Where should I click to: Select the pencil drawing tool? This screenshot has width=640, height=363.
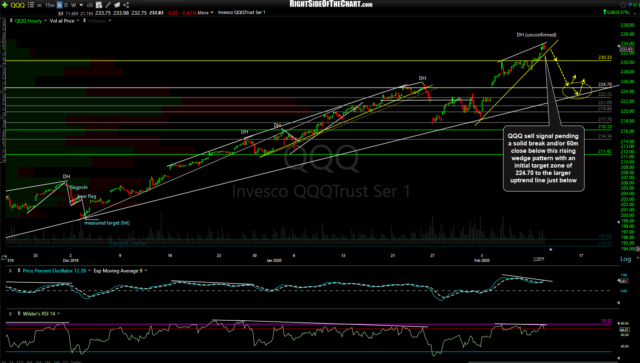pyautogui.click(x=108, y=5)
